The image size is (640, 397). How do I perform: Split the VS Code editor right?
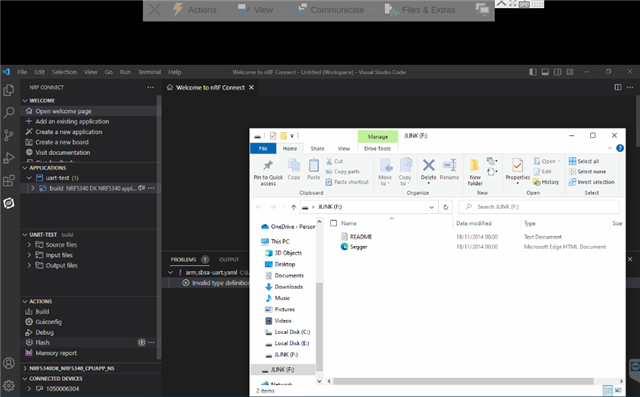click(x=618, y=87)
